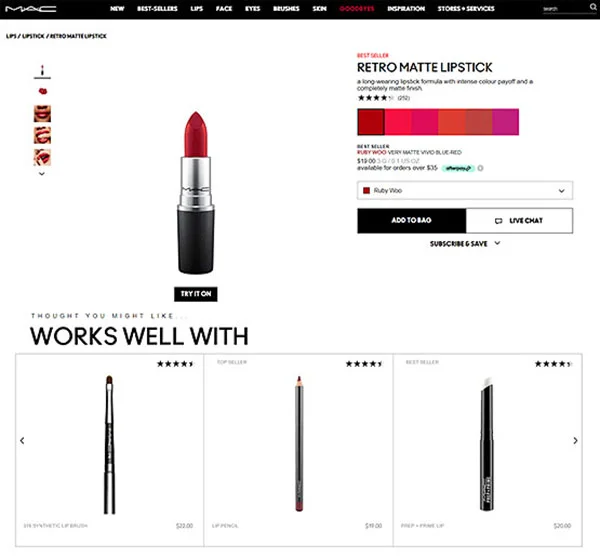Select the hot pink shade swatch
600x558 pixels.
(x=425, y=122)
